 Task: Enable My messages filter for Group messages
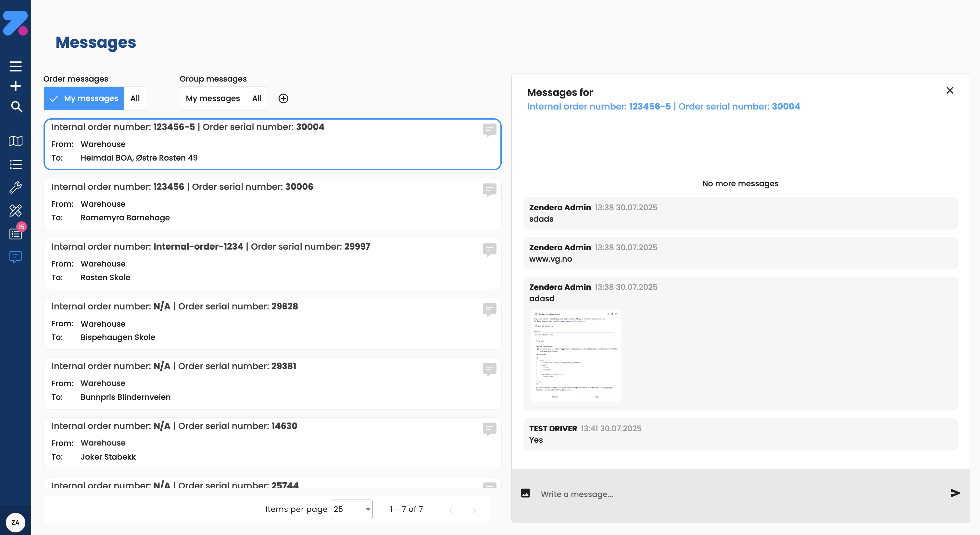click(213, 98)
